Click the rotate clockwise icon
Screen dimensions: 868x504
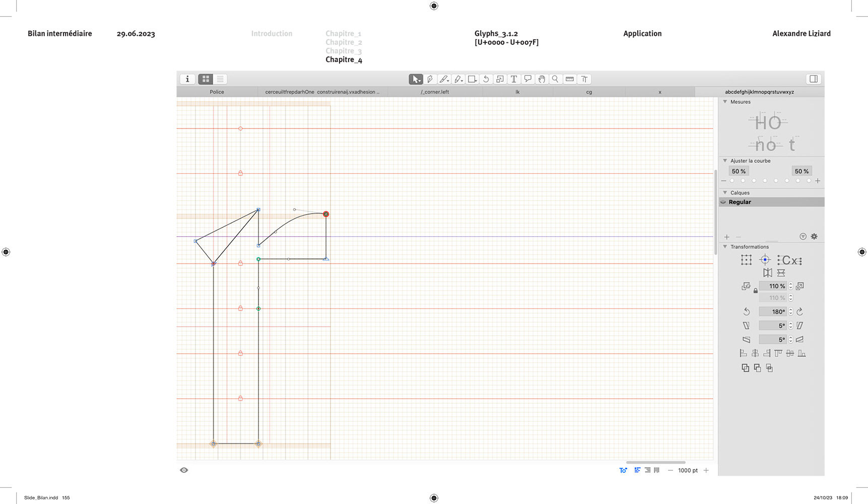point(799,311)
